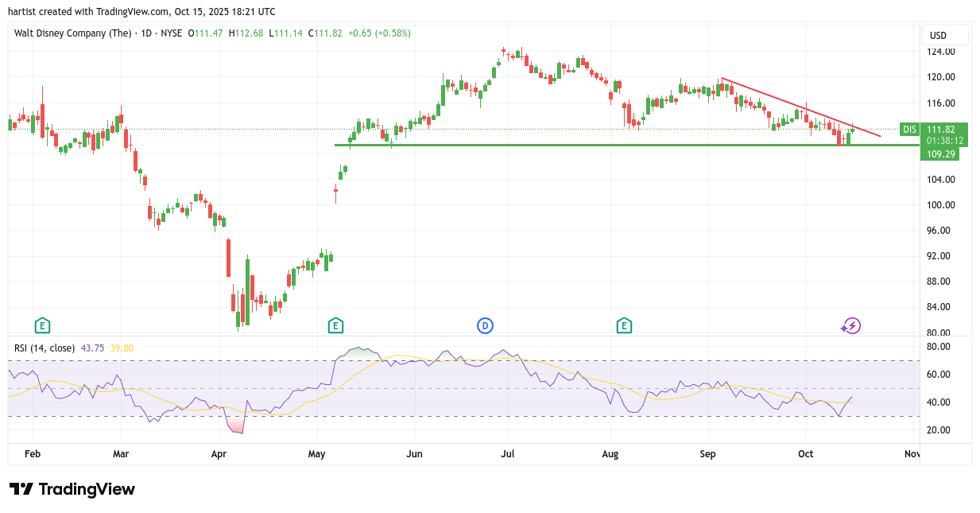This screenshot has height=513, width=980.
Task: Click the RSI (14, close) indicator label
Action: 45,348
